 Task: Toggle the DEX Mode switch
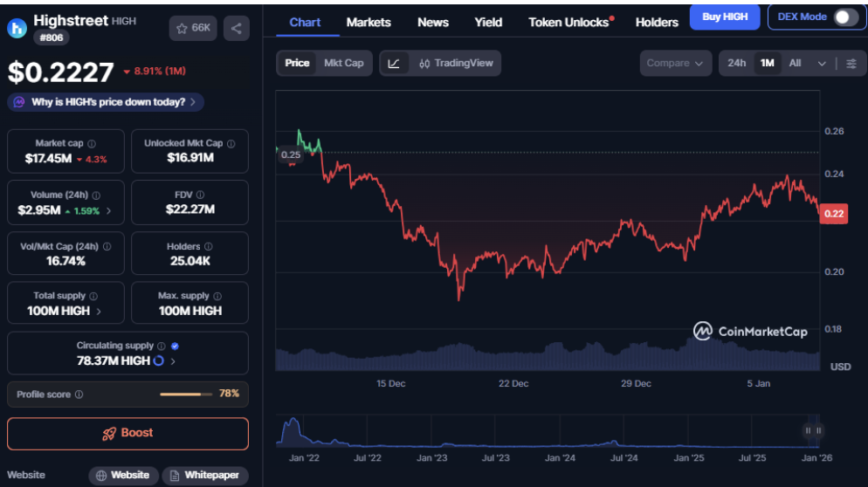[845, 17]
